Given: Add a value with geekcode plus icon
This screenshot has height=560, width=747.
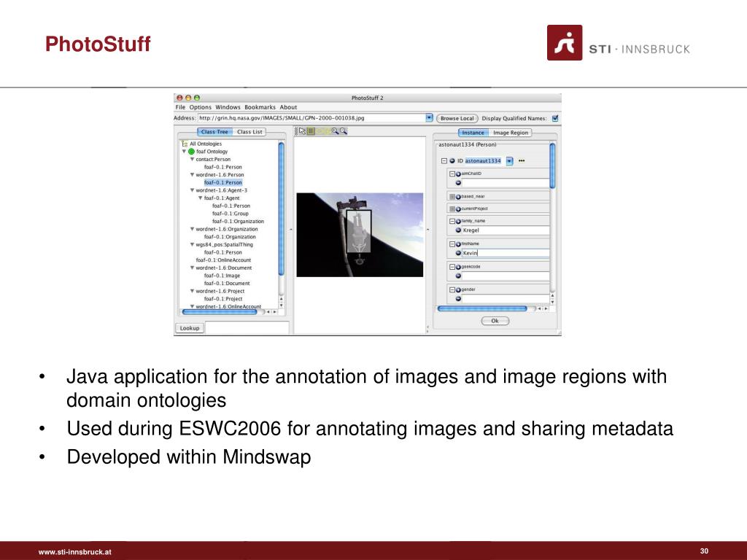Looking at the screenshot, I should click(x=458, y=267).
